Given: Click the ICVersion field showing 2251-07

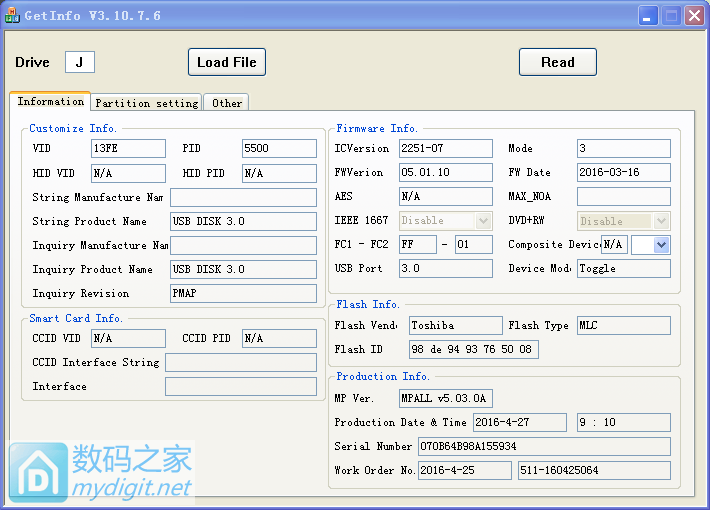Looking at the screenshot, I should (x=446, y=149).
